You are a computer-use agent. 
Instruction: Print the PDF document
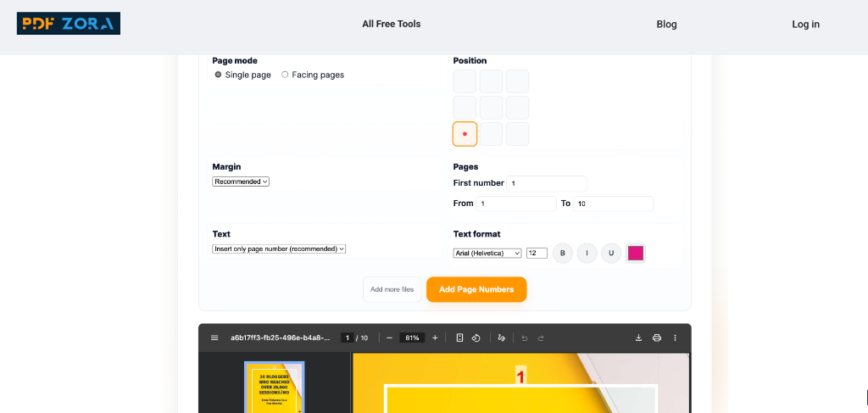tap(657, 338)
